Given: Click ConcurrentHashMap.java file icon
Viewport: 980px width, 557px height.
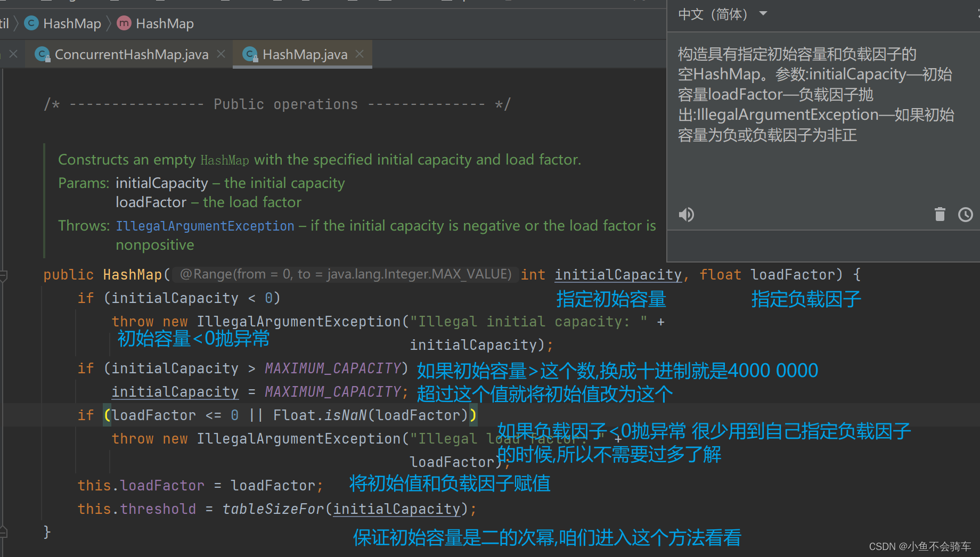Looking at the screenshot, I should click(x=43, y=54).
